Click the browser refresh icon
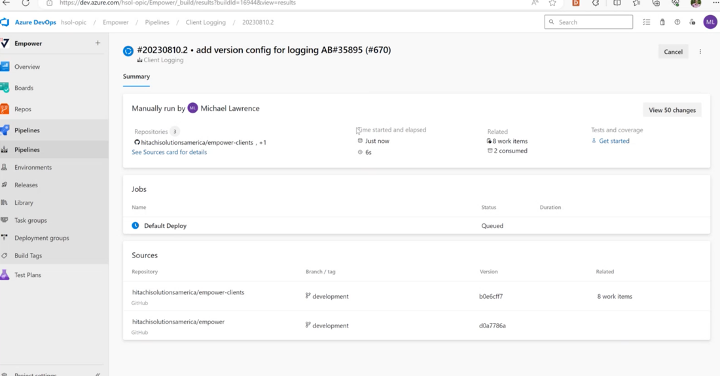Image resolution: width=720 pixels, height=376 pixels. [26, 3]
